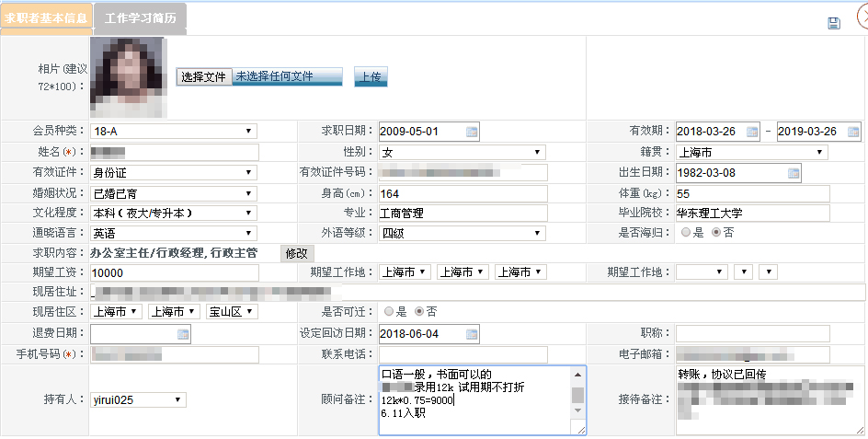Open calendar for 求职日期 field

point(472,132)
